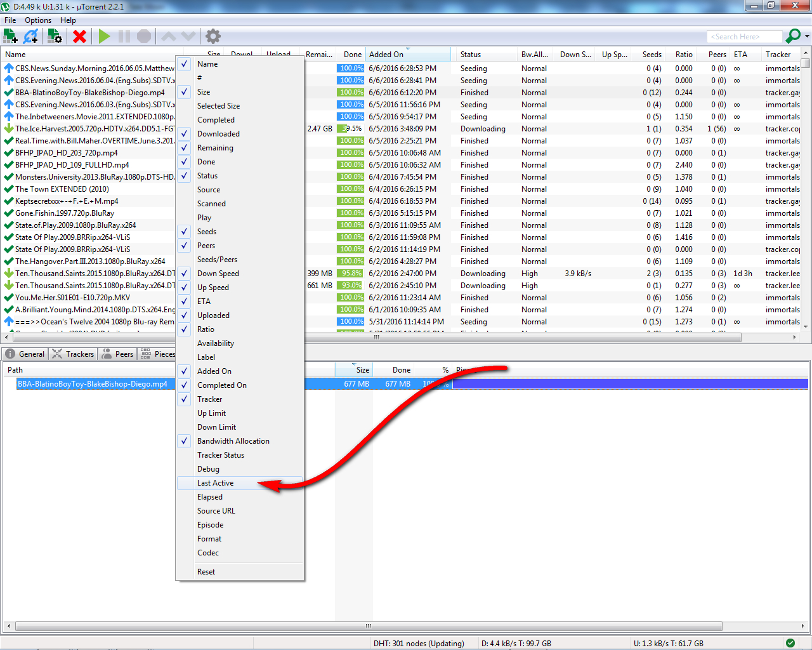This screenshot has height=650, width=812.
Task: Uncheck the Size column option
Action: 204,92
